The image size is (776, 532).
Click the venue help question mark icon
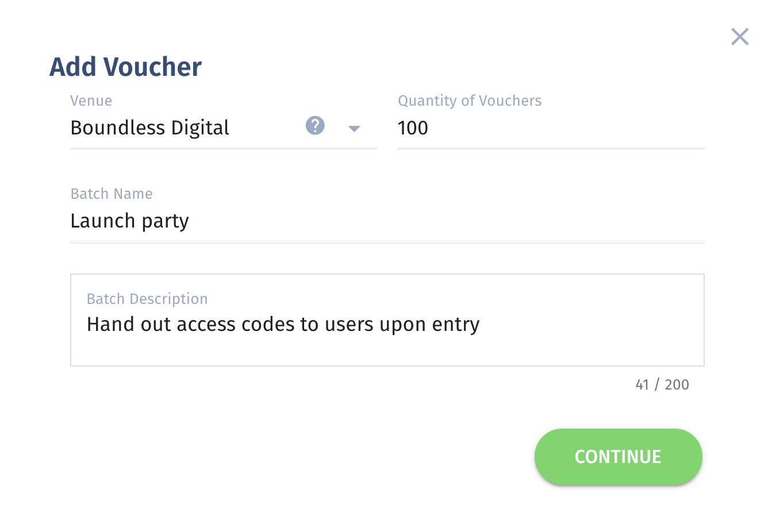tap(315, 125)
